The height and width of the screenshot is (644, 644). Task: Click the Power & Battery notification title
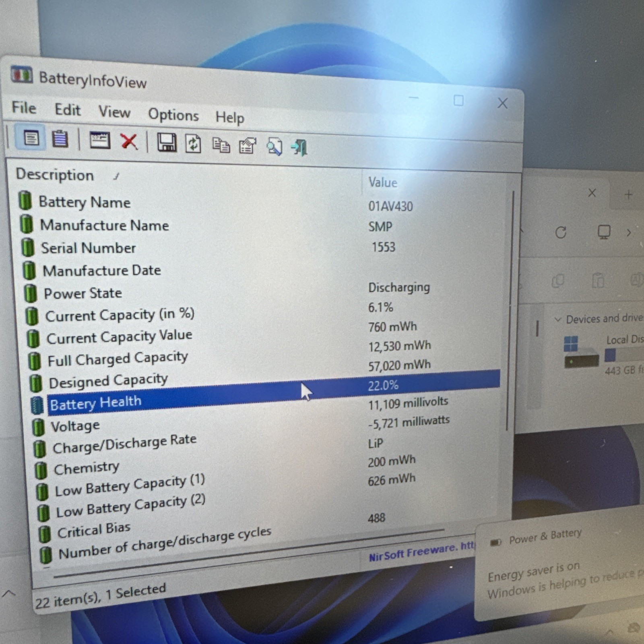pyautogui.click(x=545, y=537)
